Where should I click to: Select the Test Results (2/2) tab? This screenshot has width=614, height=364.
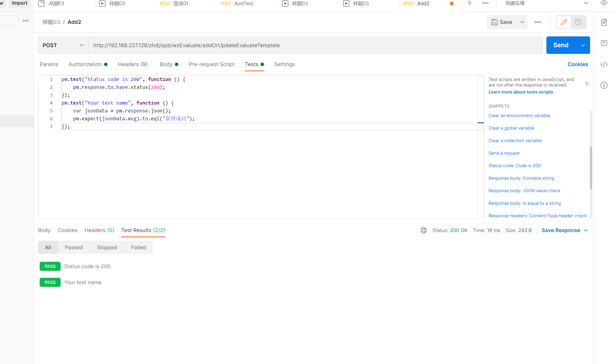pos(143,230)
